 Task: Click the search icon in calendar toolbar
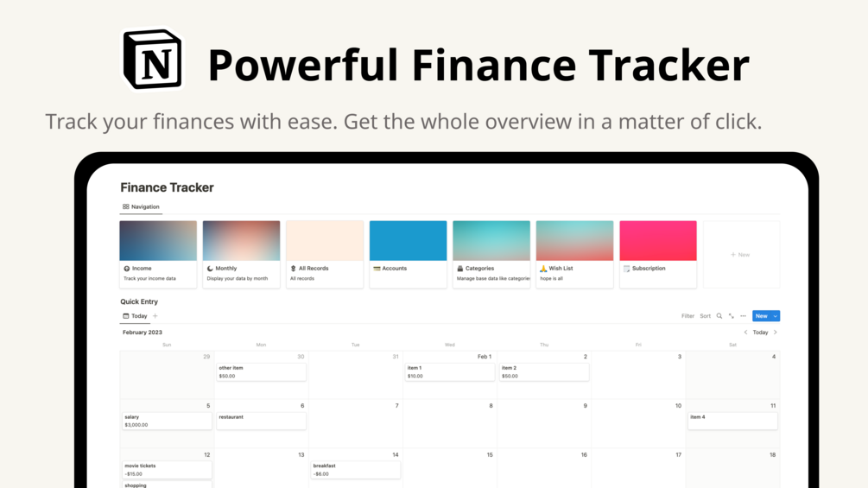pyautogui.click(x=719, y=316)
